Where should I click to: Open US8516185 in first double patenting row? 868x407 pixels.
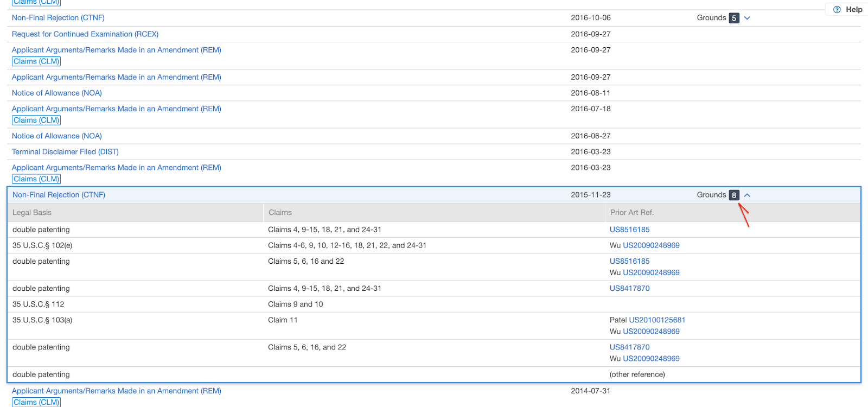point(629,230)
